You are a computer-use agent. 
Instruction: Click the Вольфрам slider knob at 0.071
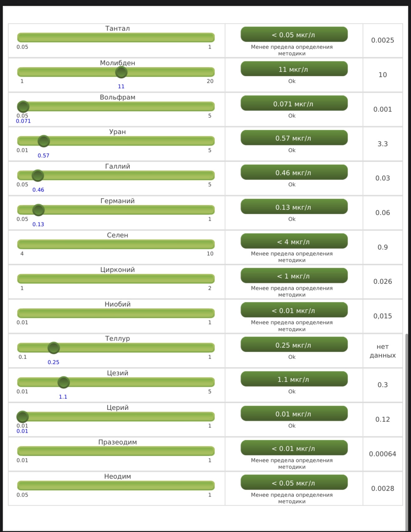23,106
